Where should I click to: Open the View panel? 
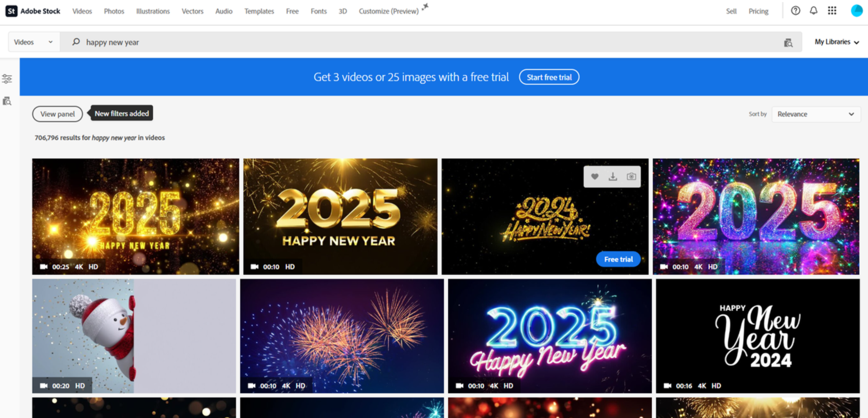click(57, 114)
